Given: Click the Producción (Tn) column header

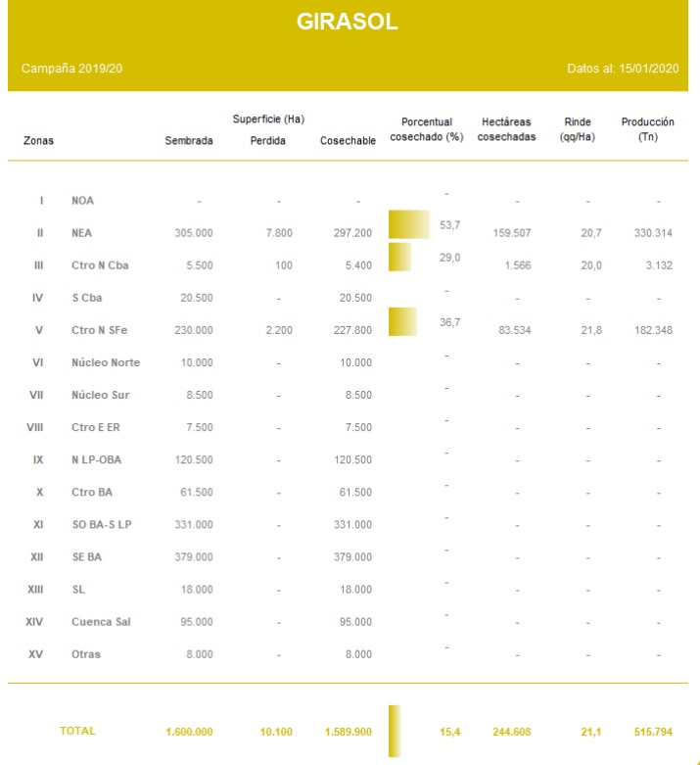Looking at the screenshot, I should click(647, 128).
